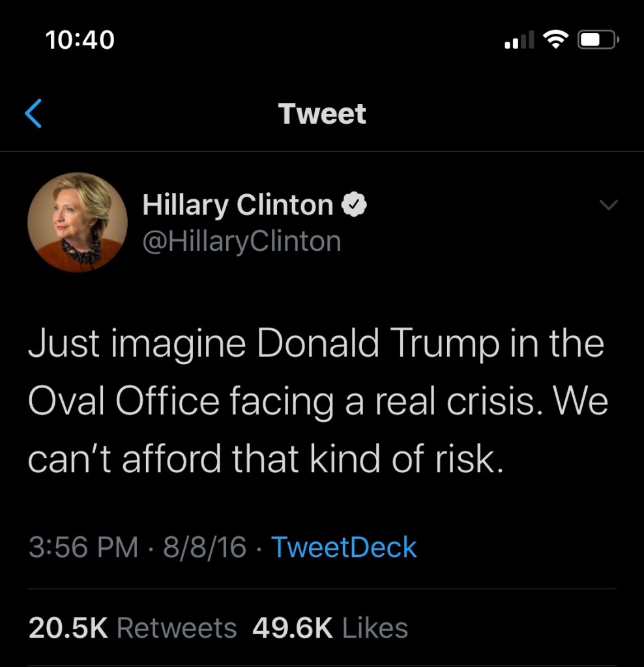
Task: Open the profile avatar photo
Action: point(78,222)
